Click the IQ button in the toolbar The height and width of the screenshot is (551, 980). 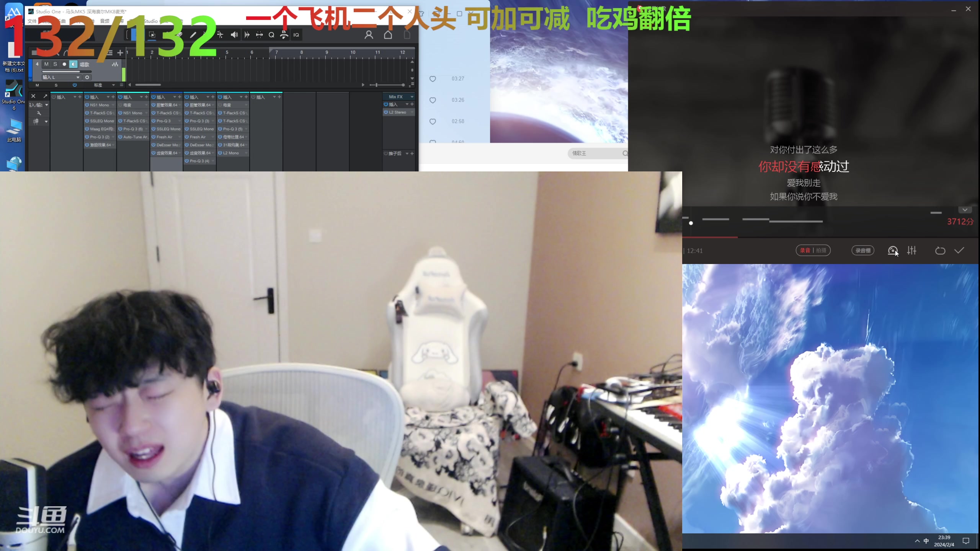pyautogui.click(x=297, y=35)
